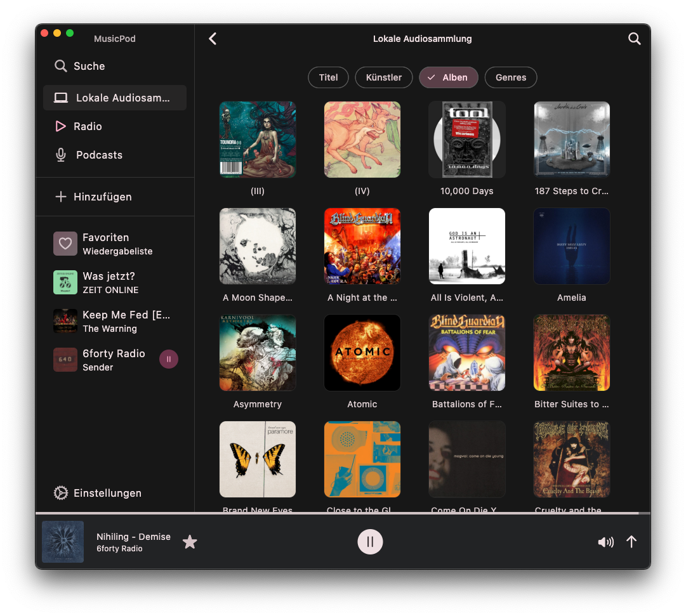Click the '10,000 Days' album title text
The height and width of the screenshot is (616, 686).
click(x=467, y=191)
